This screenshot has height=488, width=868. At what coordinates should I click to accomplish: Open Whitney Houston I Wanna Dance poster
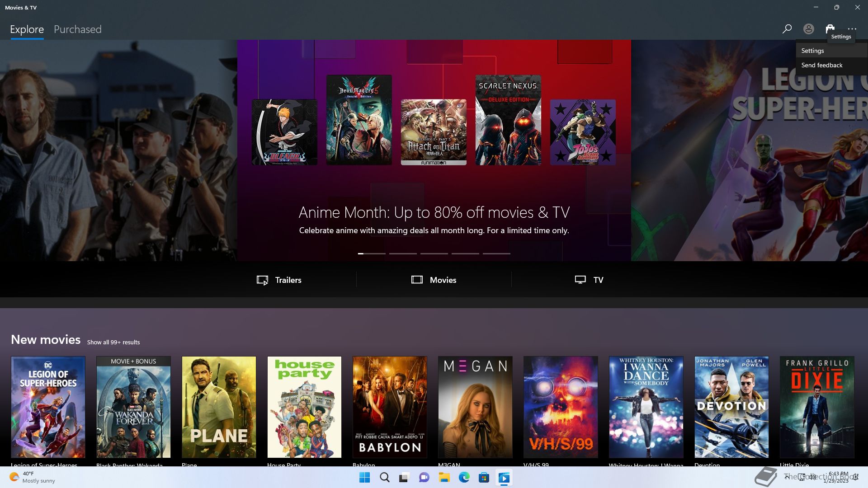pyautogui.click(x=646, y=407)
